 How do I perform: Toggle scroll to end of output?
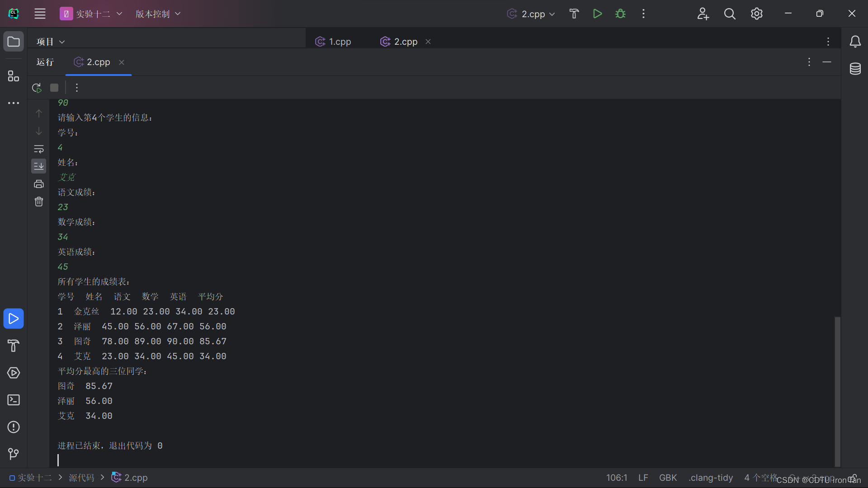point(39,166)
